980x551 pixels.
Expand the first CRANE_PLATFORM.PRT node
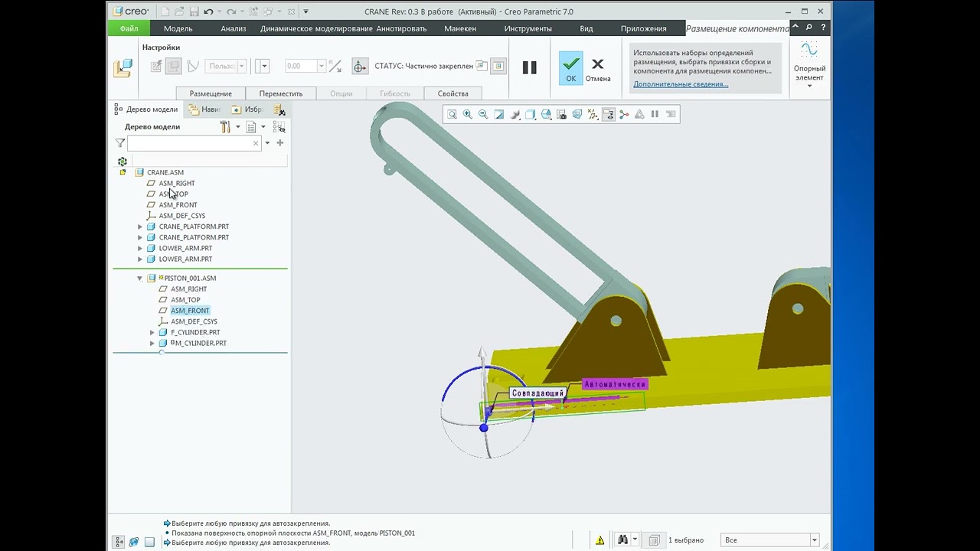tap(140, 227)
